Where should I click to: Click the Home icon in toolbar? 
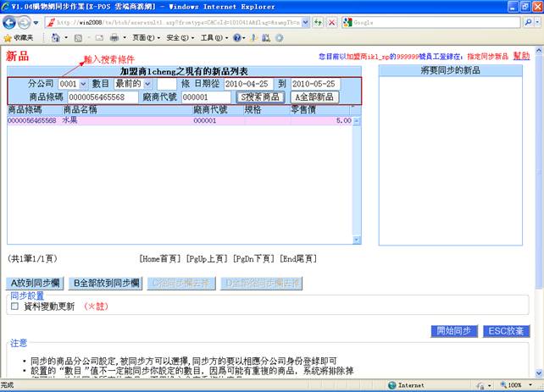(x=56, y=38)
